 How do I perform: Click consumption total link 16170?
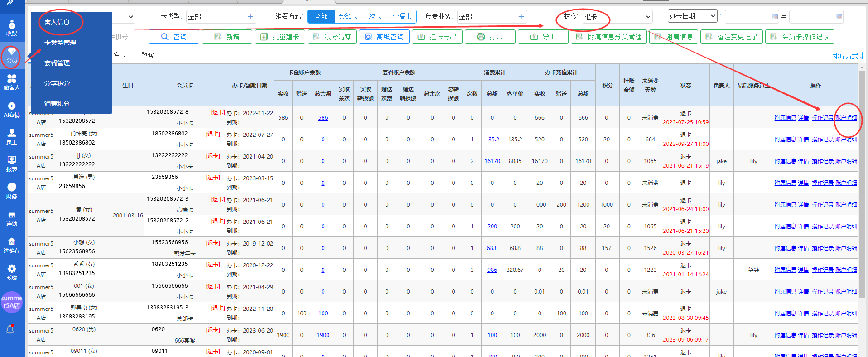click(x=492, y=161)
